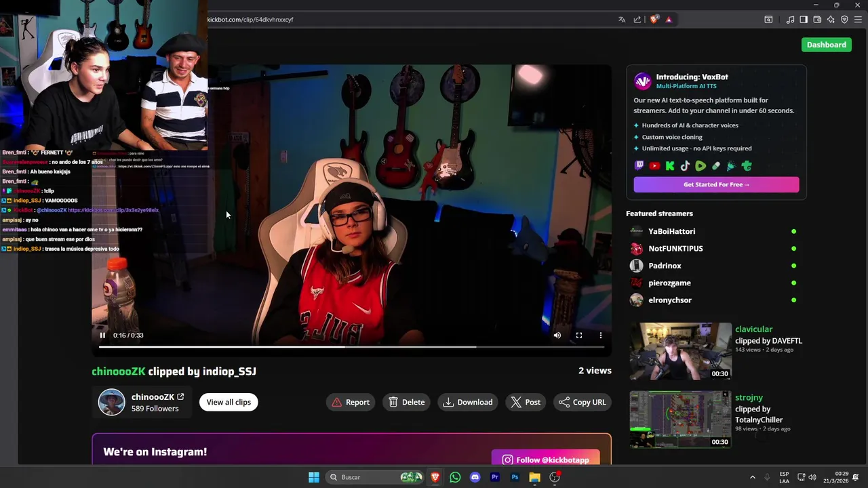The width and height of the screenshot is (868, 488).
Task: Click the TikTok platform icon
Action: (685, 166)
